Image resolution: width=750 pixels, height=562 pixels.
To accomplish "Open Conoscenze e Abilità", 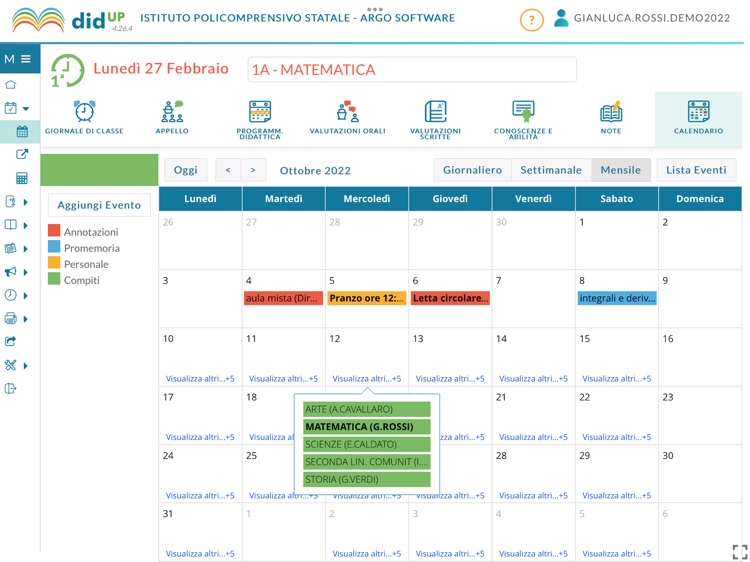I will click(523, 119).
